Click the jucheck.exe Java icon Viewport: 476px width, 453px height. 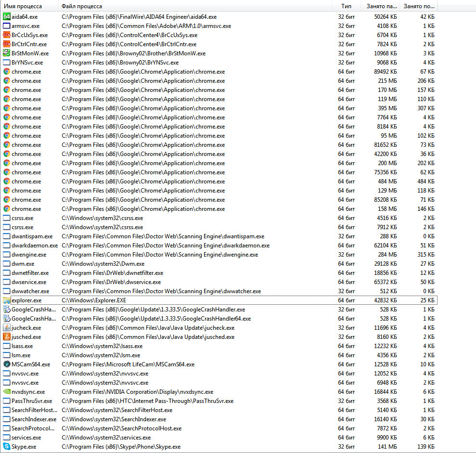click(x=6, y=328)
